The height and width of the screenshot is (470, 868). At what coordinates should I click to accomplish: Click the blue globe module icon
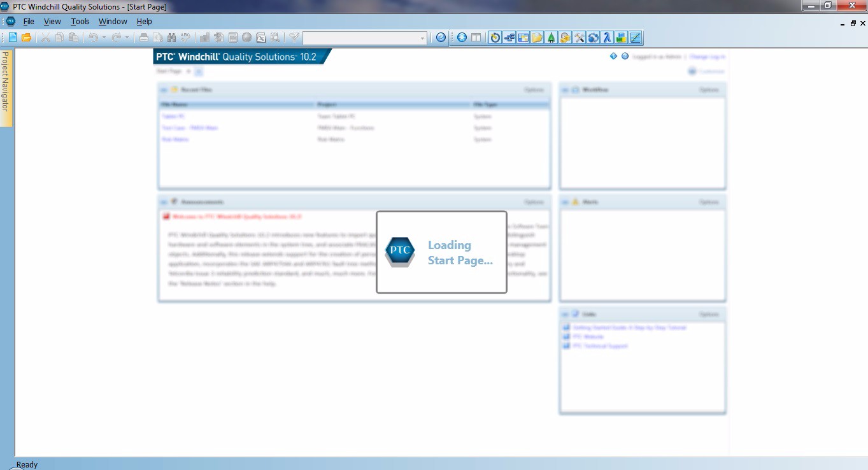click(x=594, y=38)
